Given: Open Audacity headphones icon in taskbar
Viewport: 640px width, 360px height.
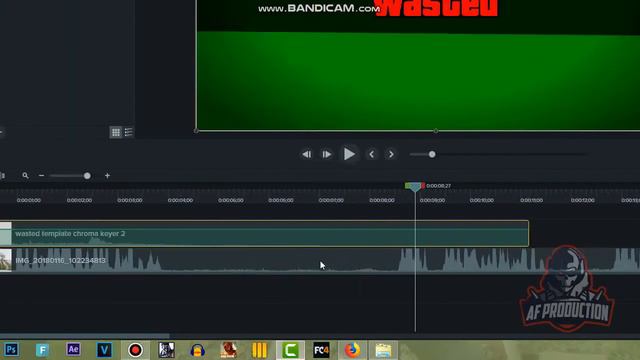Looking at the screenshot, I should [197, 350].
